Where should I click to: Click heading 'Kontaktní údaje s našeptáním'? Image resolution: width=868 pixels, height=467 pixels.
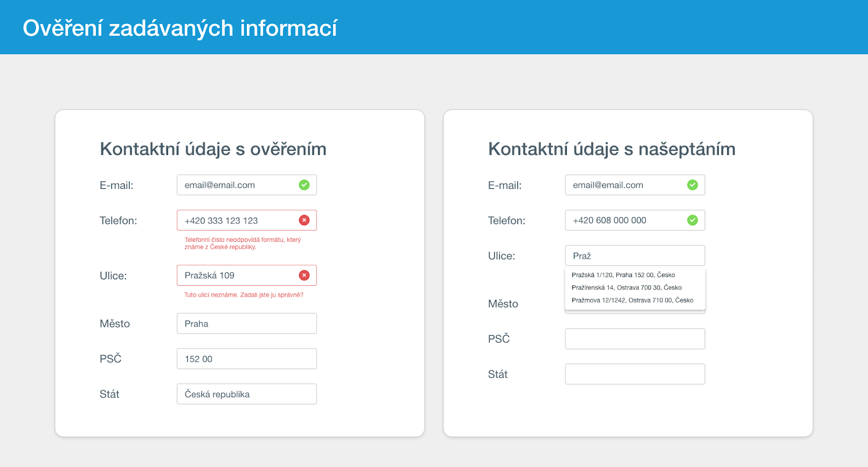click(612, 149)
